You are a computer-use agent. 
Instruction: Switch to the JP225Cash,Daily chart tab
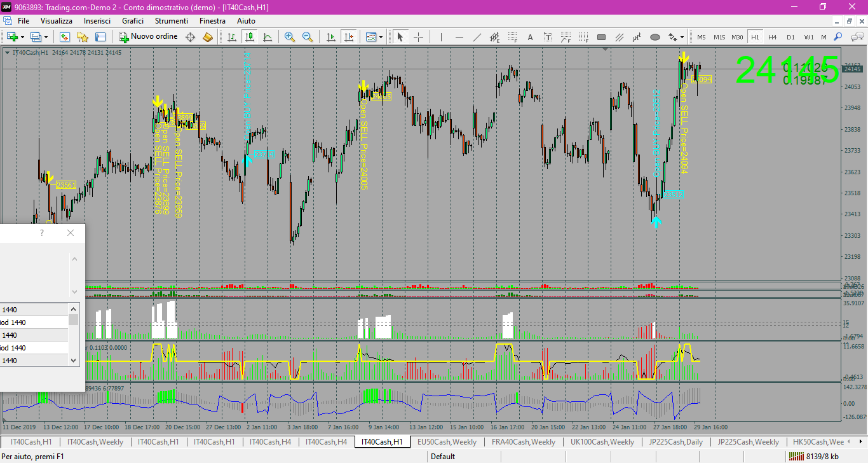[x=675, y=441]
